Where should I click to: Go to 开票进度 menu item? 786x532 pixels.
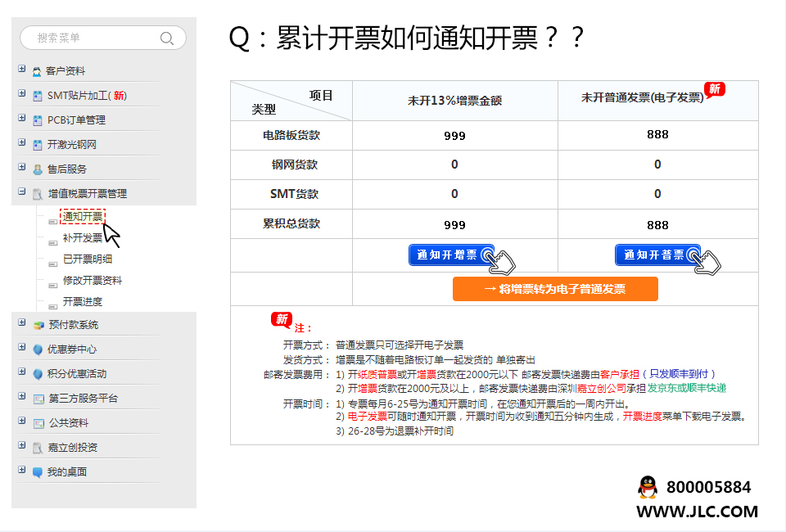coord(83,302)
